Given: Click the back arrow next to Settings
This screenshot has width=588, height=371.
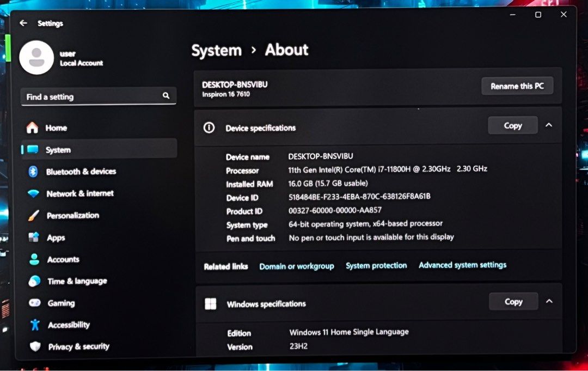Looking at the screenshot, I should [x=22, y=23].
